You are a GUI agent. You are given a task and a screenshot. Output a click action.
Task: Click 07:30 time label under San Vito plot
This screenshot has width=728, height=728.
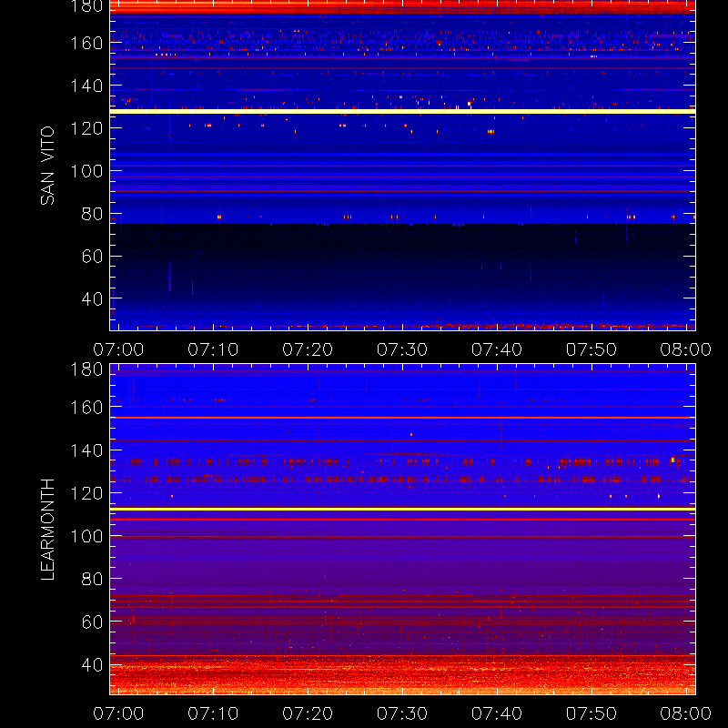[402, 349]
